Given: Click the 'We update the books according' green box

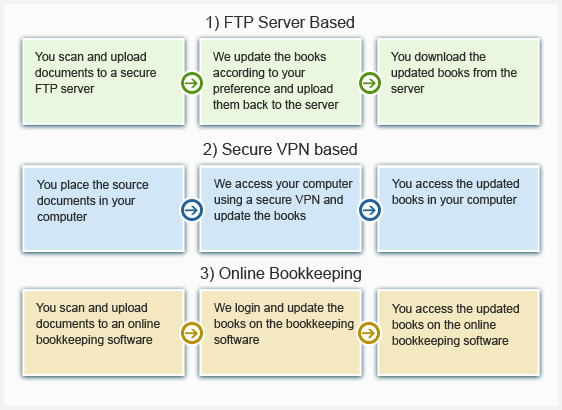Looking at the screenshot, I should point(281,82).
